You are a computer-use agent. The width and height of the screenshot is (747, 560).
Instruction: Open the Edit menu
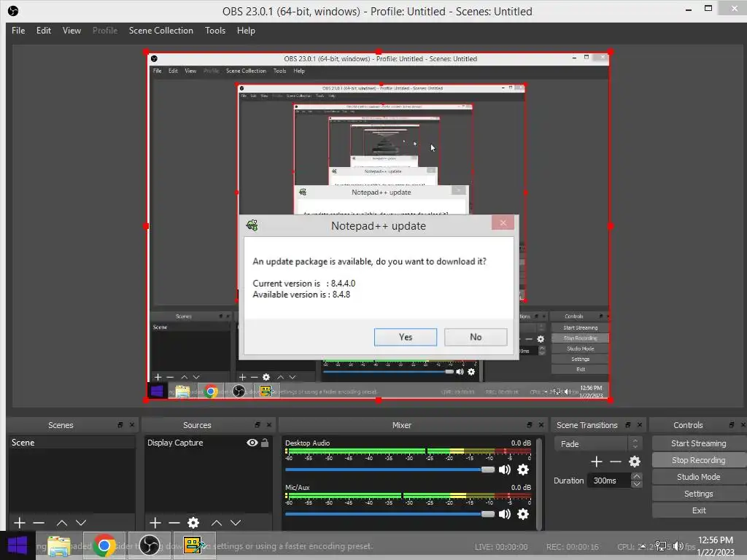43,31
